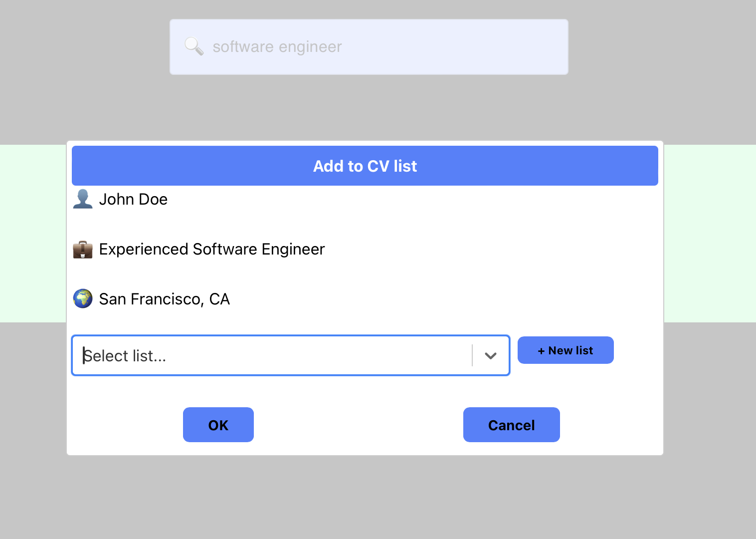The height and width of the screenshot is (539, 756).
Task: Click empty dialog space between OK and Cancel
Action: [x=358, y=425]
